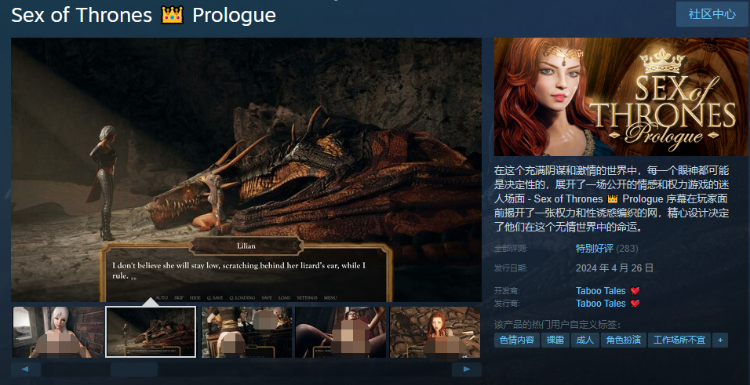Click the review count (283)
The image size is (750, 385).
[627, 249]
